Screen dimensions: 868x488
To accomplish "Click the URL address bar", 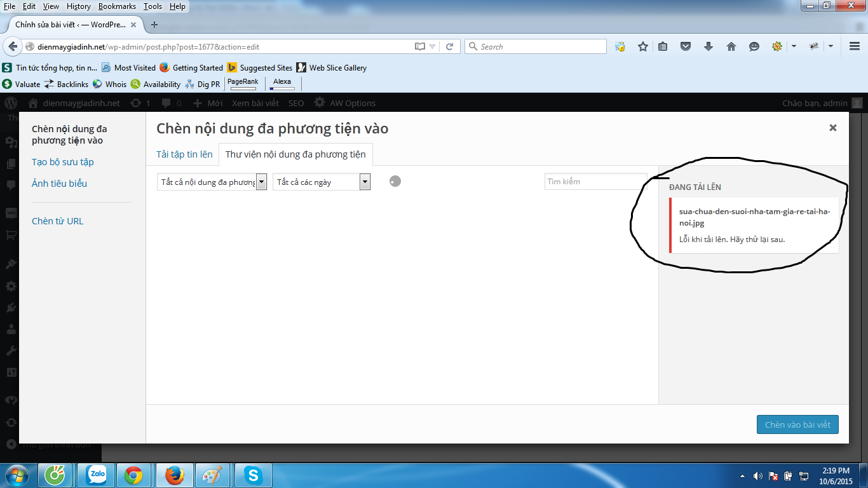I will click(x=219, y=46).
